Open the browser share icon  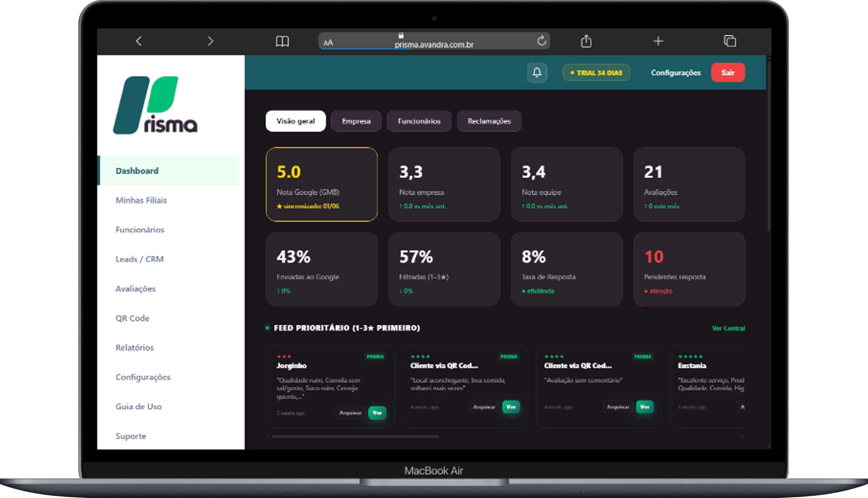(x=586, y=41)
